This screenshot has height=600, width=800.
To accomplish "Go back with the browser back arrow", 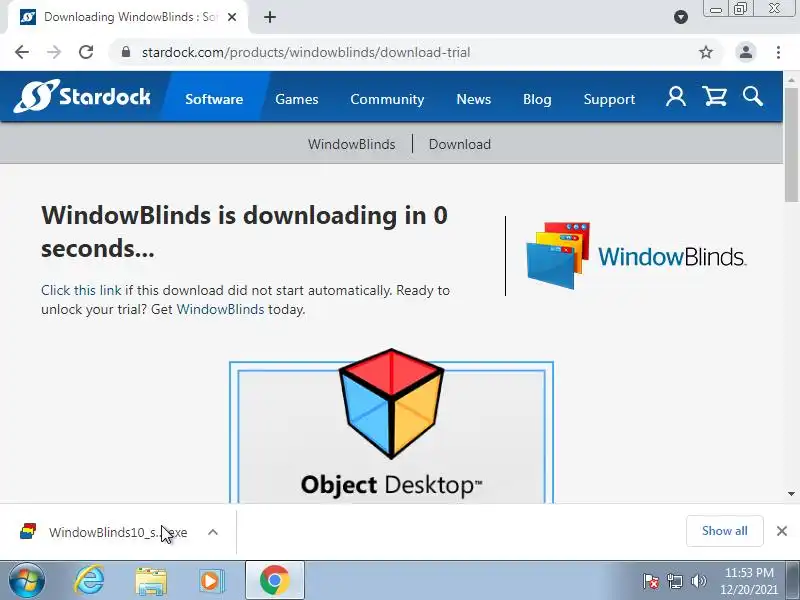I will click(x=22, y=52).
